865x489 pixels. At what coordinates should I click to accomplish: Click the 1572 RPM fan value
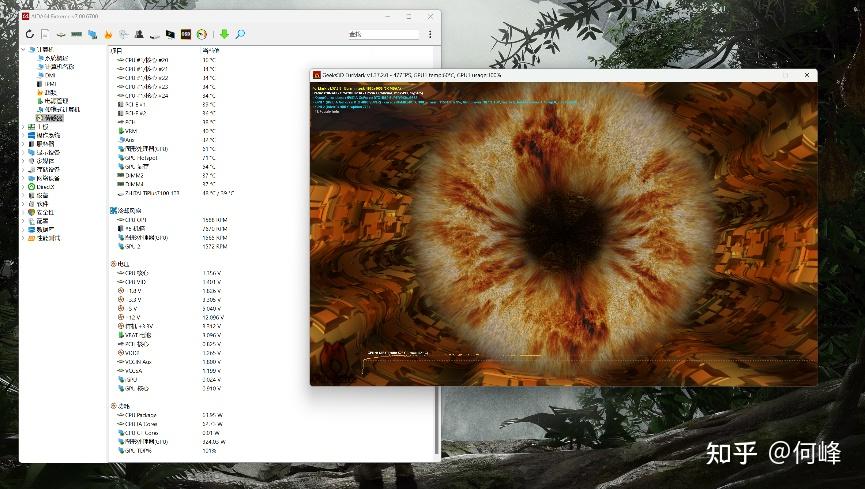215,247
